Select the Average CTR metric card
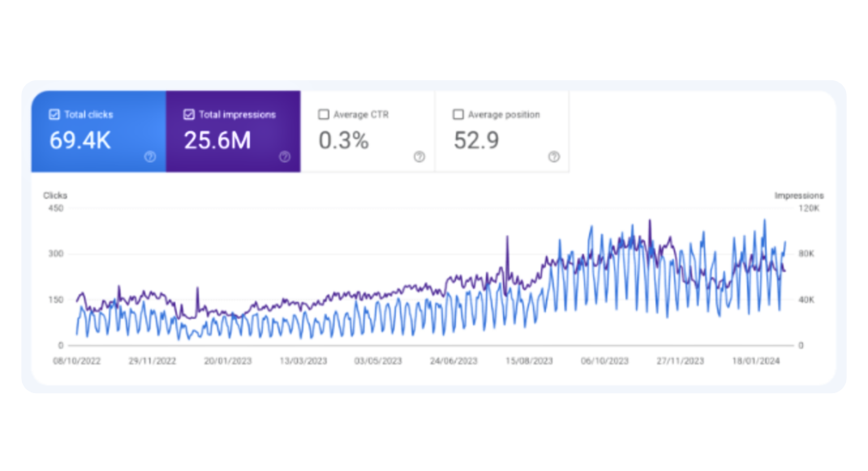The image size is (868, 471). pos(369,132)
